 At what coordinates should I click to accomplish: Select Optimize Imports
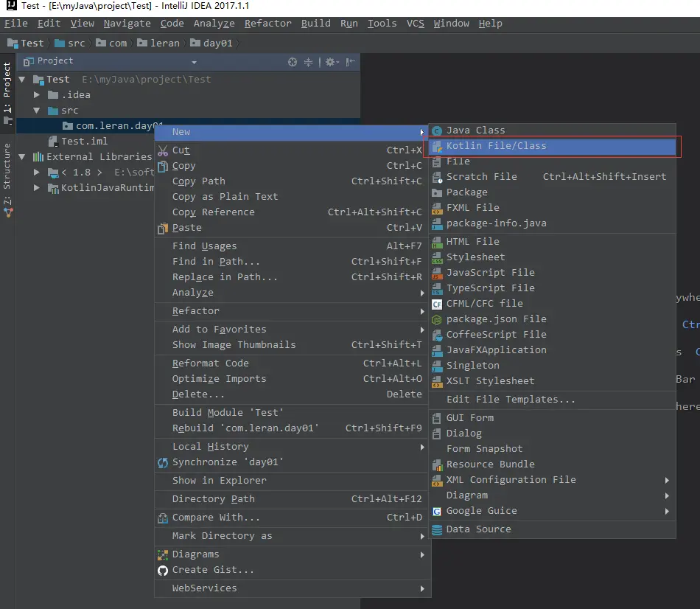pyautogui.click(x=293, y=379)
